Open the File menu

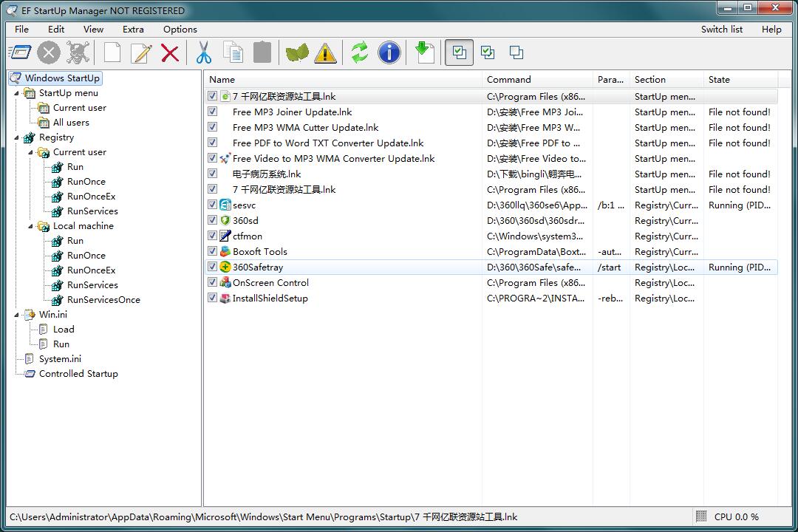[22, 29]
